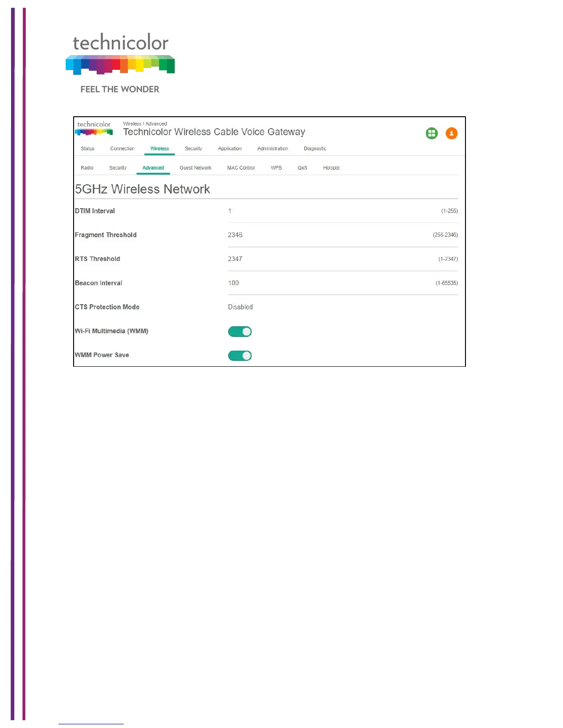This screenshot has height=728, width=563.
Task: Click the Fragment Threshold value 2346
Action: point(235,235)
